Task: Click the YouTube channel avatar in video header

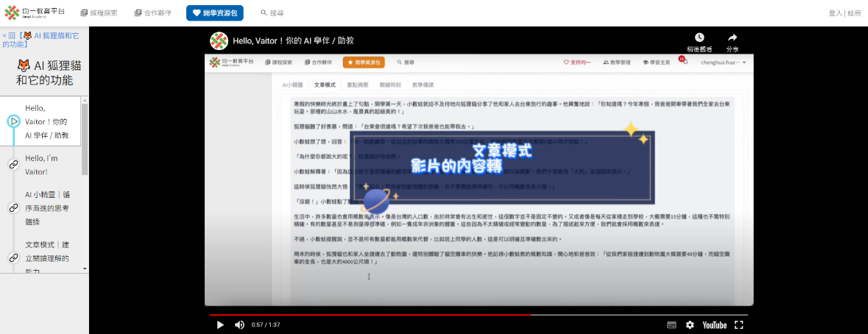Action: coord(219,41)
